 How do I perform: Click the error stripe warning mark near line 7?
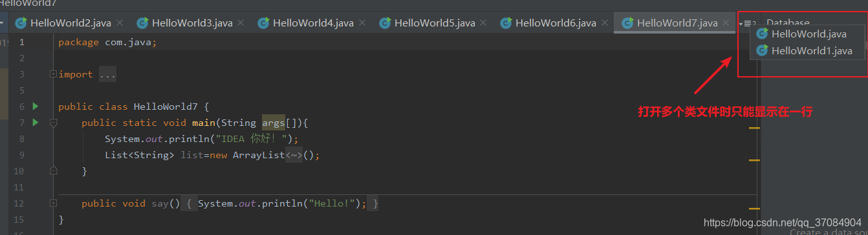[x=754, y=128]
